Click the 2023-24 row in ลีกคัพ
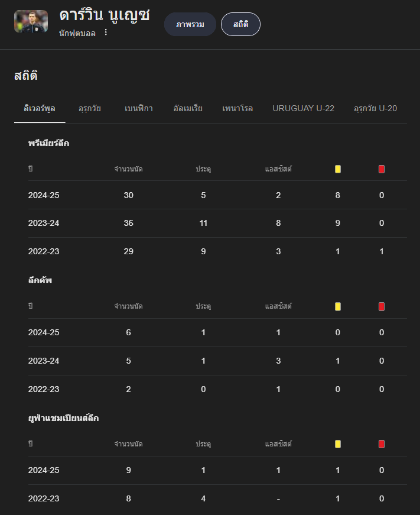The width and height of the screenshot is (420, 515). click(x=217, y=361)
